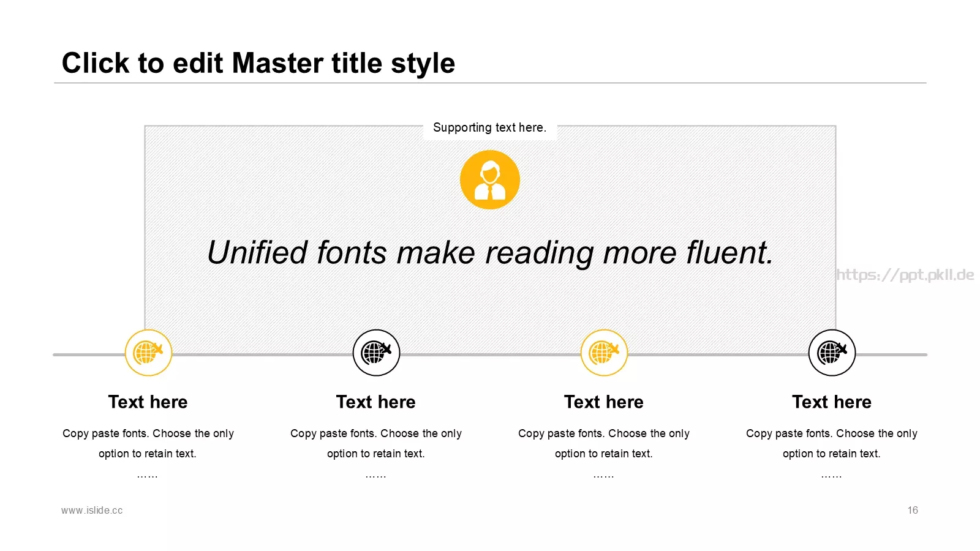
Task: Click 'Text here' heading under second yellow icon
Action: tap(604, 402)
